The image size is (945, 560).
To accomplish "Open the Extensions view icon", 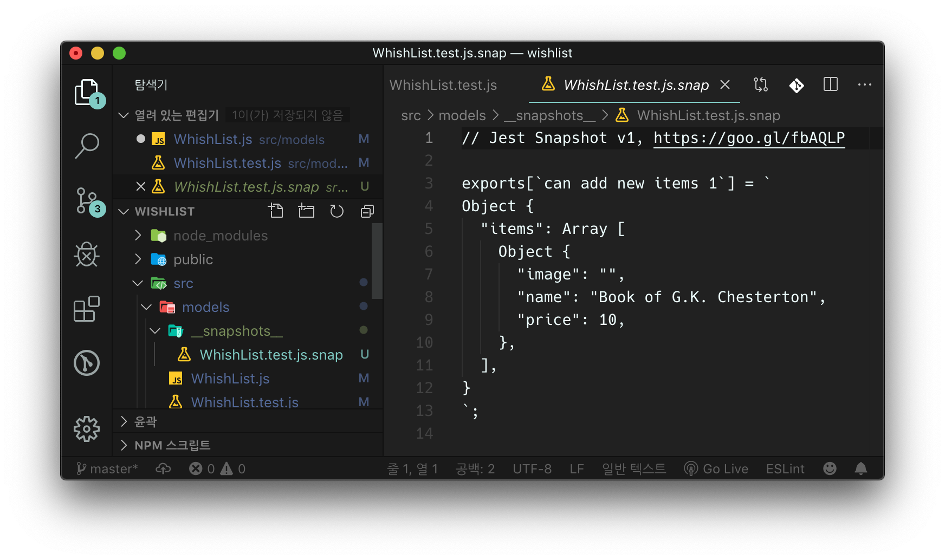I will pyautogui.click(x=87, y=309).
